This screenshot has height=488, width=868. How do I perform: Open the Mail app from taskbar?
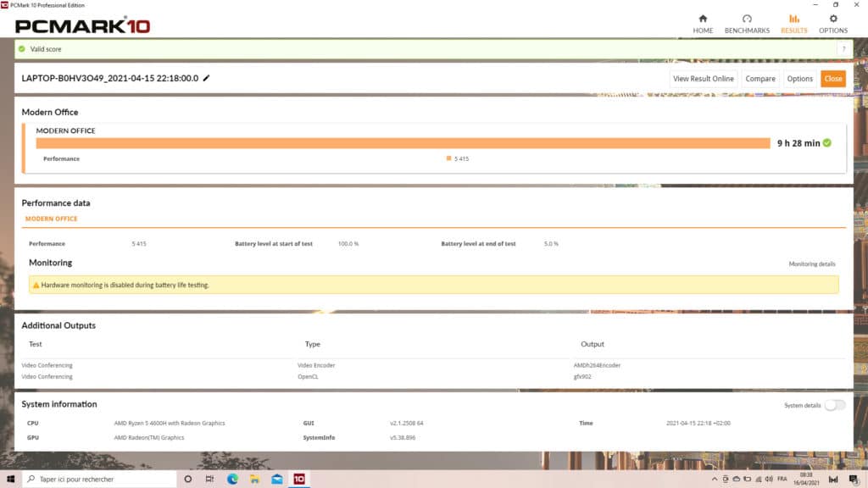pyautogui.click(x=277, y=479)
